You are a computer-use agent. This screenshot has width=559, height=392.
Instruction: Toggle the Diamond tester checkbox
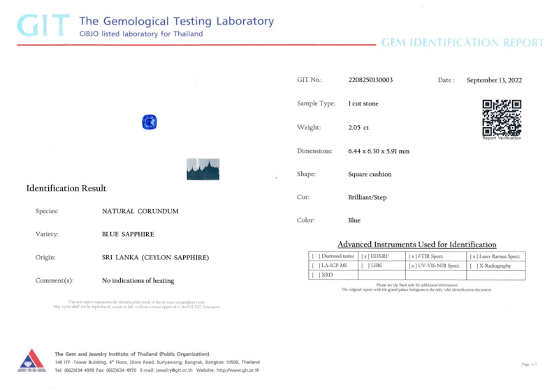(x=315, y=256)
